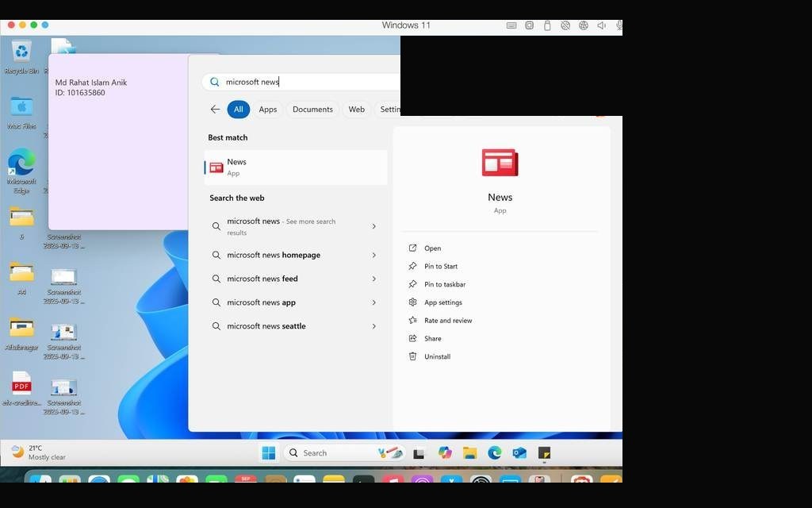Click 'ID: 101635860' text in sticky note
Image resolution: width=812 pixels, height=508 pixels.
(80, 93)
